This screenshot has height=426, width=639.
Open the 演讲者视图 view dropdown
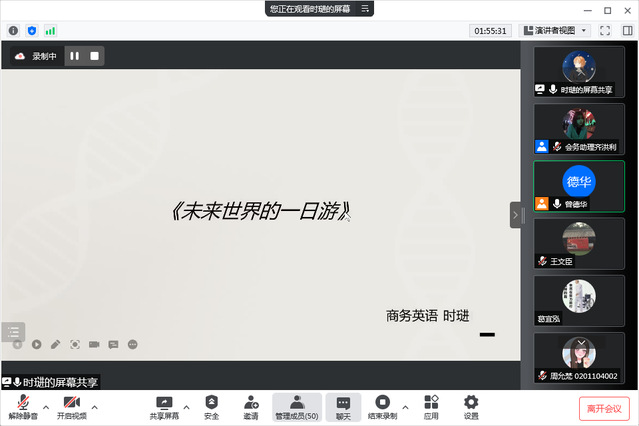click(557, 31)
